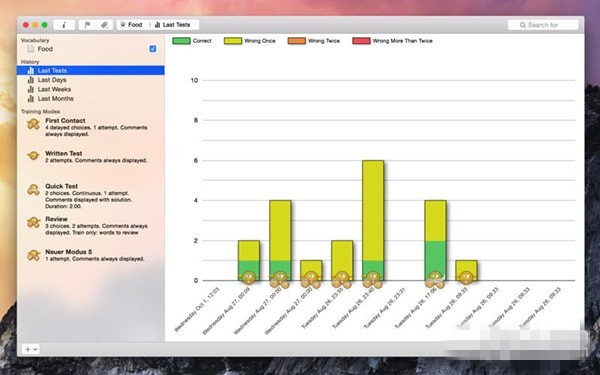The image size is (600, 375).
Task: Click the Search for field
Action: (x=543, y=25)
